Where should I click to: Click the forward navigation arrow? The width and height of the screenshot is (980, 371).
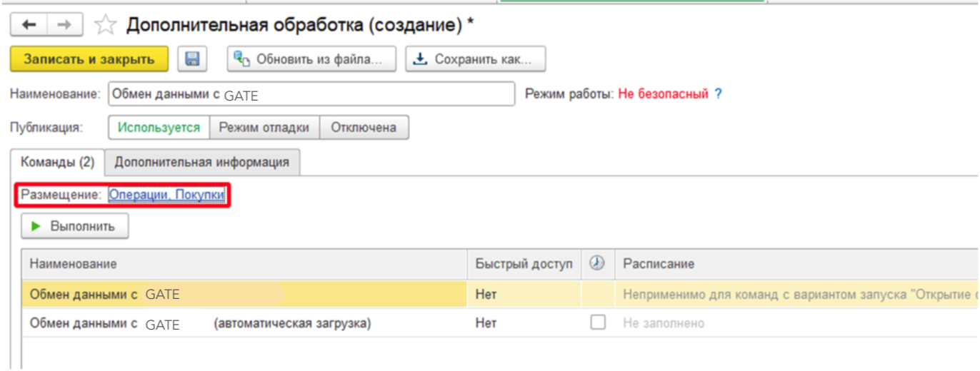coord(64,25)
